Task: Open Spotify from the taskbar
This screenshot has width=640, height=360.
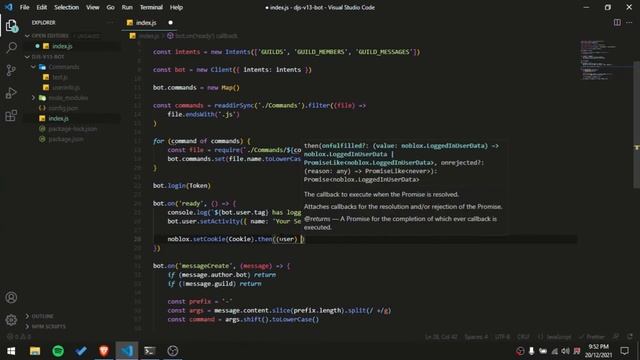Action: (x=58, y=351)
